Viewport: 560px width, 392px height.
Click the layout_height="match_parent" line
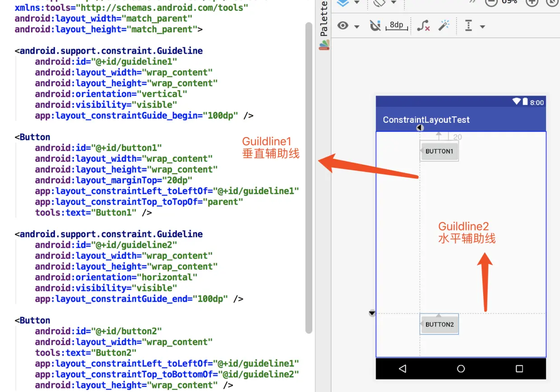[108, 29]
